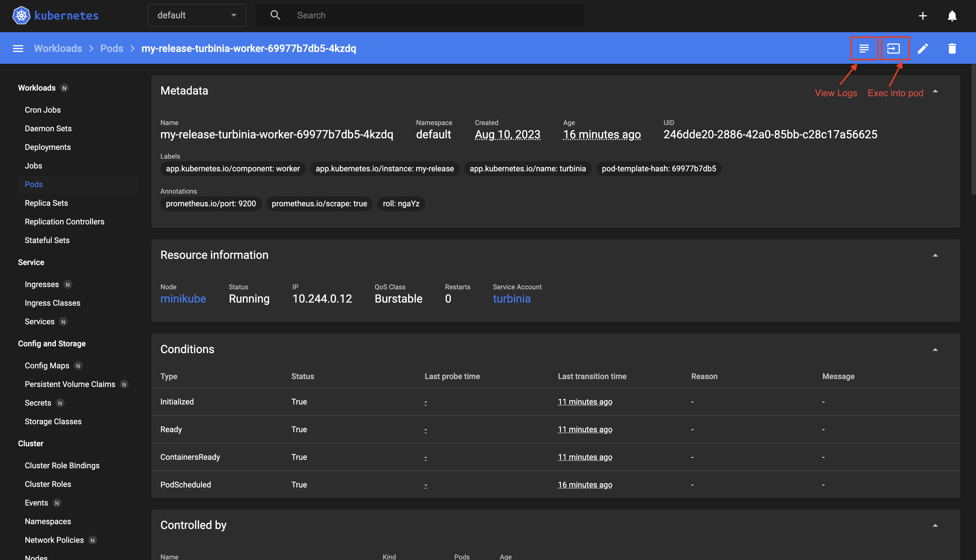976x560 pixels.
Task: Collapse the Resource information section
Action: (935, 255)
